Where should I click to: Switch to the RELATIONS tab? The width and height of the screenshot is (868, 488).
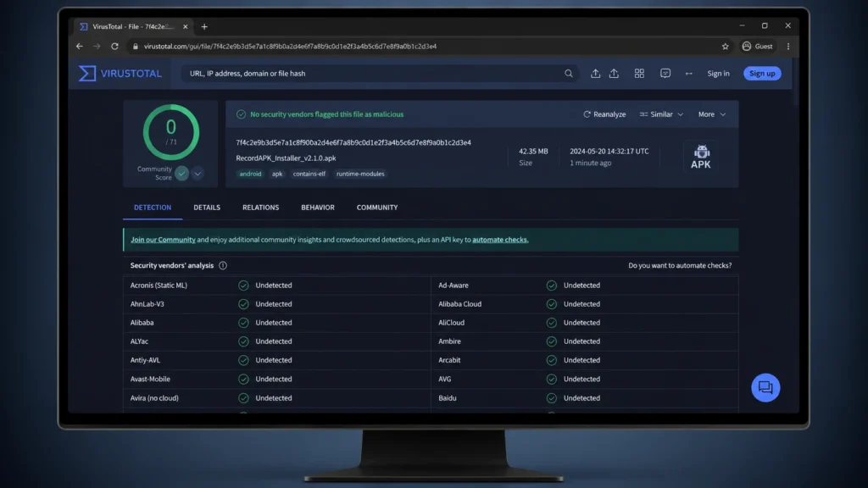pyautogui.click(x=261, y=208)
